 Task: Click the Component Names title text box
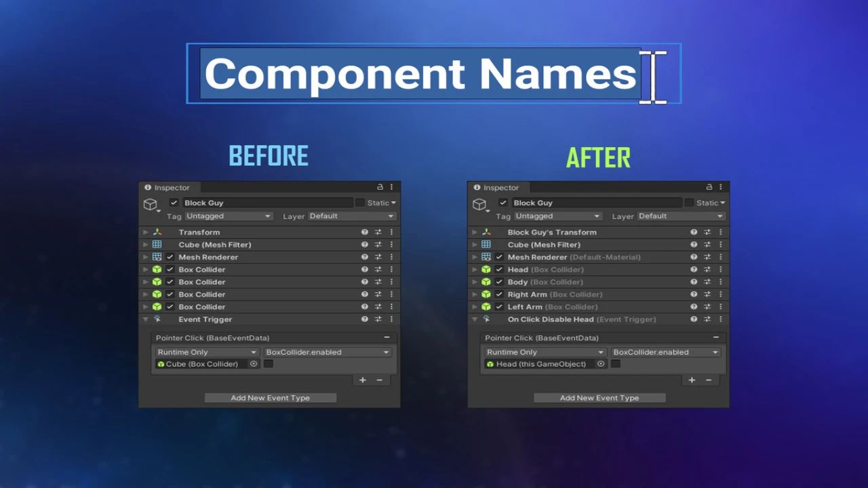[x=420, y=74]
